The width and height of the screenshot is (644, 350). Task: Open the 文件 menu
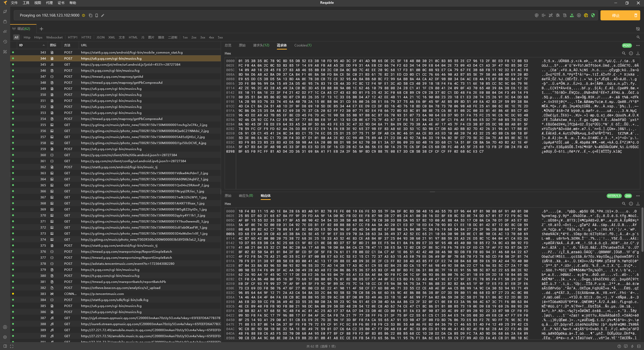14,3
